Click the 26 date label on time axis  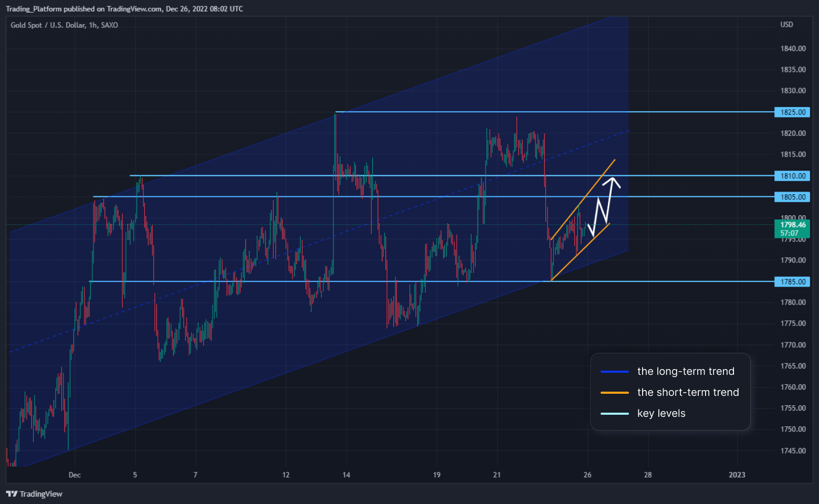pyautogui.click(x=587, y=475)
